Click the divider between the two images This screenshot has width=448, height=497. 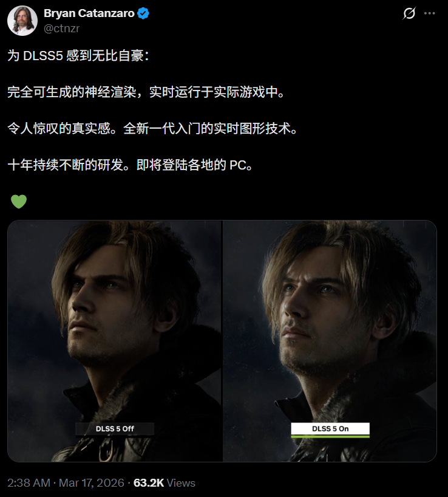[222, 341]
